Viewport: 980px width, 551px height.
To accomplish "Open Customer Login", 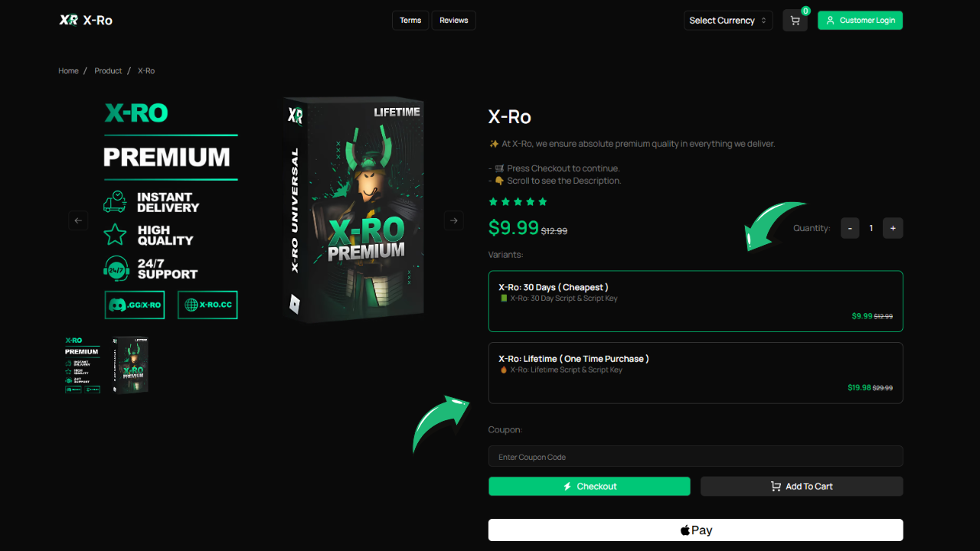I will coord(860,21).
